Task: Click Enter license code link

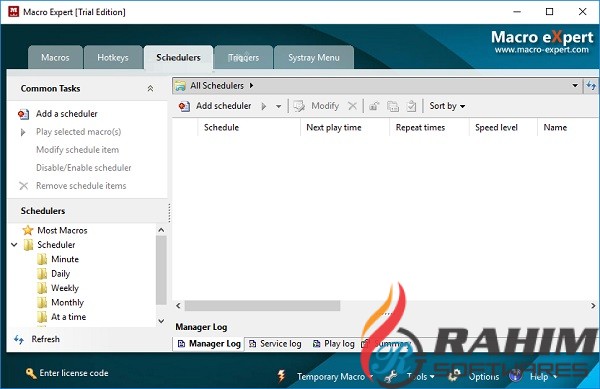Action: [x=74, y=373]
